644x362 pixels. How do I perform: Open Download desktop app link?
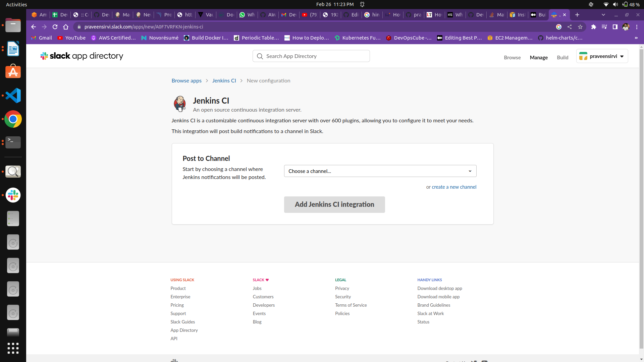pos(440,288)
